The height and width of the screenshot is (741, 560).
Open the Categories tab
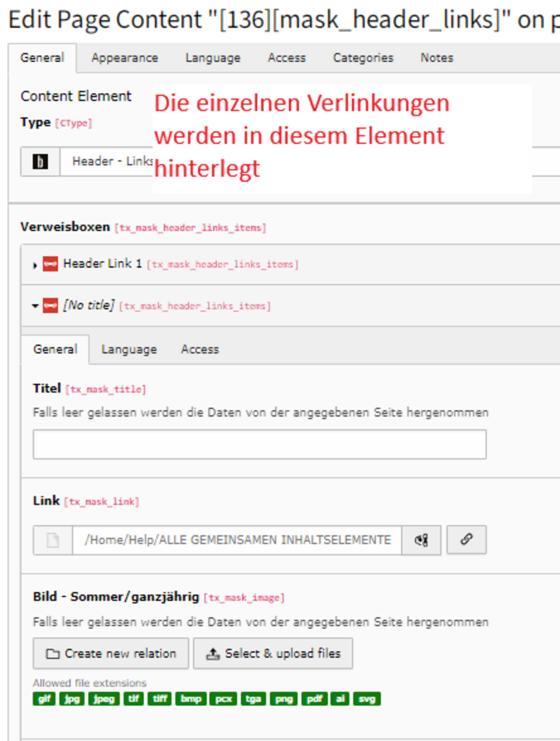(x=363, y=58)
